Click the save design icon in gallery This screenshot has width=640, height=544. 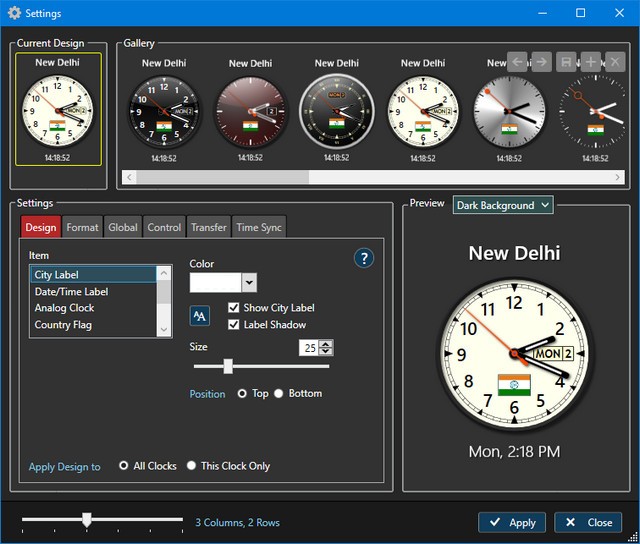click(x=567, y=62)
